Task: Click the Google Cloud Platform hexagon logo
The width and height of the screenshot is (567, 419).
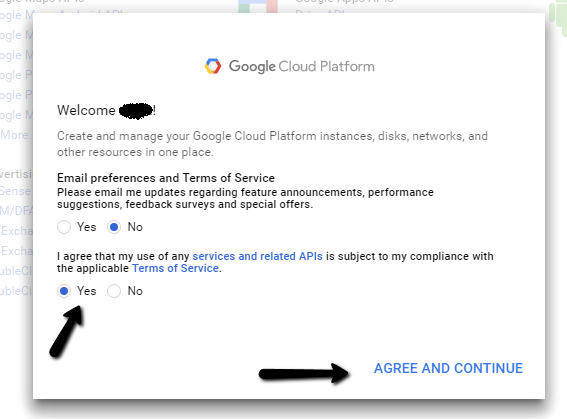Action: click(x=213, y=66)
